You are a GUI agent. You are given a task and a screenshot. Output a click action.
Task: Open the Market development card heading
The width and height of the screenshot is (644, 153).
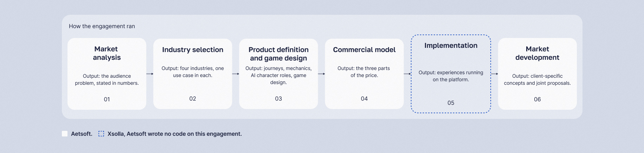(x=537, y=53)
